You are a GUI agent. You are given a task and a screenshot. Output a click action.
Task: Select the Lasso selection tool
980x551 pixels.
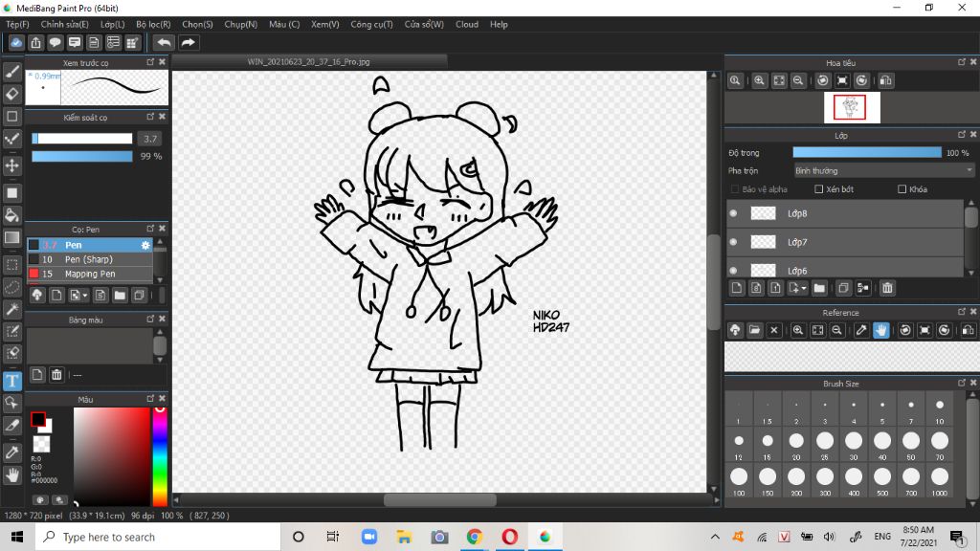(11, 287)
